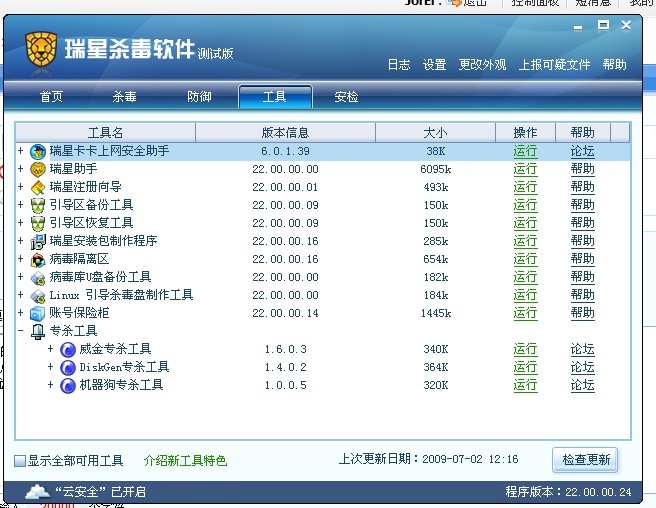Viewport: 656px width, 508px height.
Task: Click the 瑞星注册向导 icon
Action: coord(38,187)
